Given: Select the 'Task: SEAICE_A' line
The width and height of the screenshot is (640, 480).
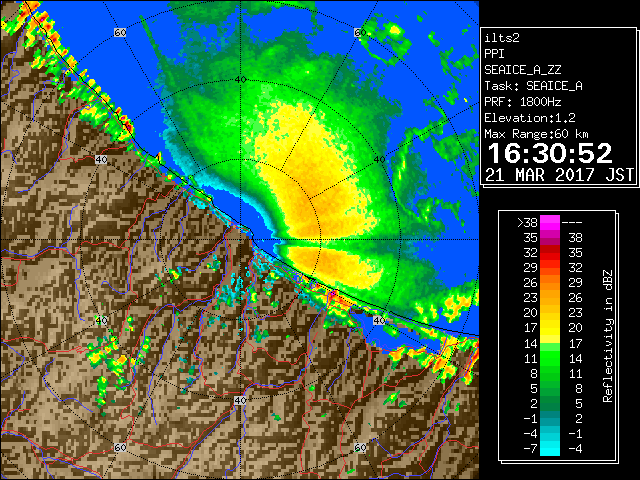Looking at the screenshot, I should coord(533,86).
